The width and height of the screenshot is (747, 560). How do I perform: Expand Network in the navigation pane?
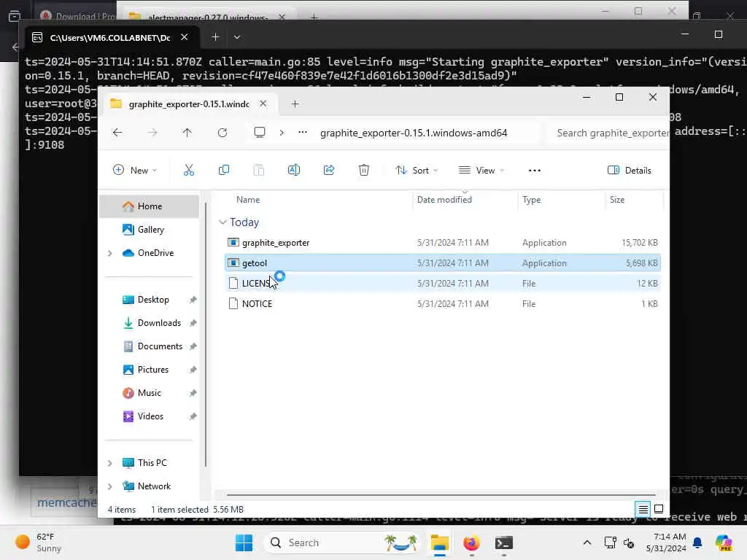110,486
